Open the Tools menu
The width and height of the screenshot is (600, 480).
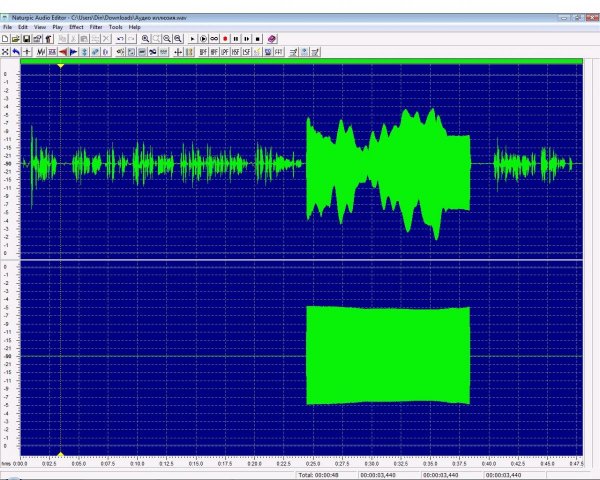coord(115,27)
